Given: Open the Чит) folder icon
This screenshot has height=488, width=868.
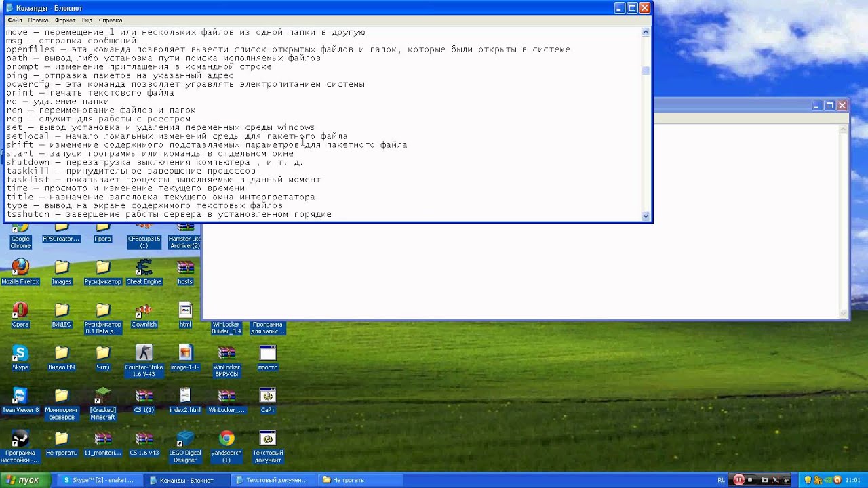Looking at the screenshot, I should 102,357.
